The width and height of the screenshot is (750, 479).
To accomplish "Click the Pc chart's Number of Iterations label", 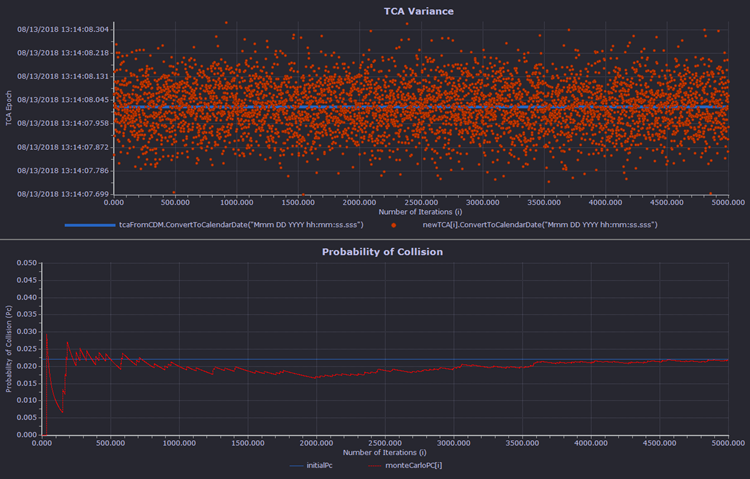I will click(385, 452).
